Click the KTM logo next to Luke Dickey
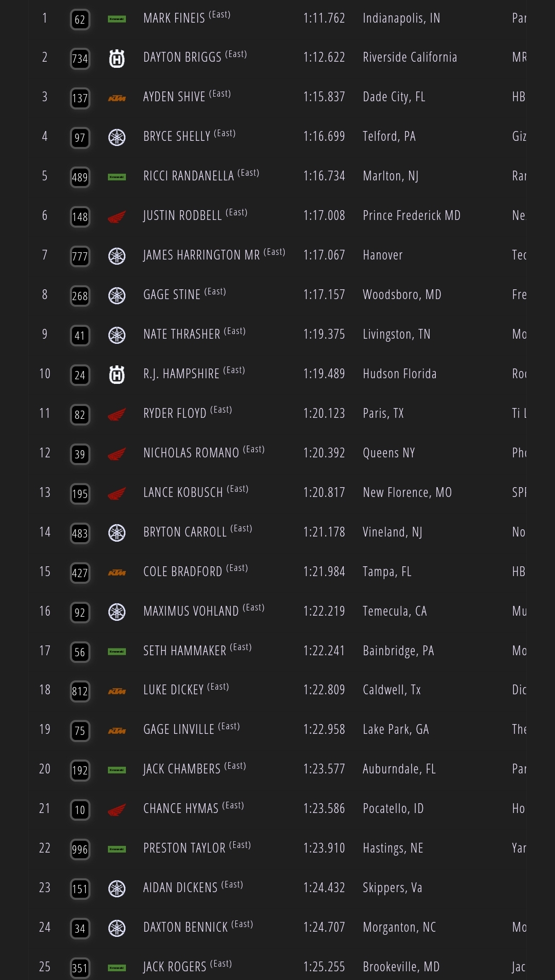This screenshot has height=980, width=555. click(x=117, y=691)
